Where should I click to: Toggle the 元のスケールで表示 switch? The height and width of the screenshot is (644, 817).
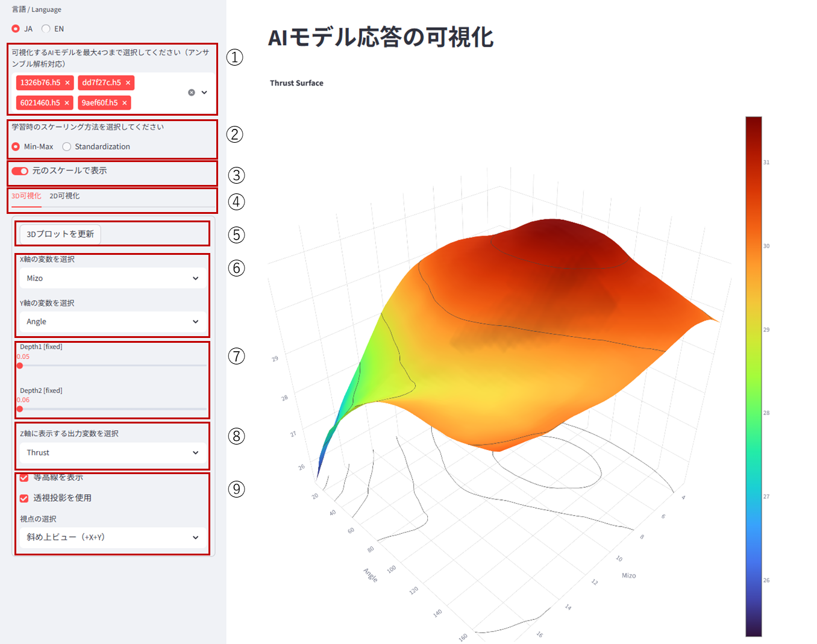pyautogui.click(x=20, y=171)
